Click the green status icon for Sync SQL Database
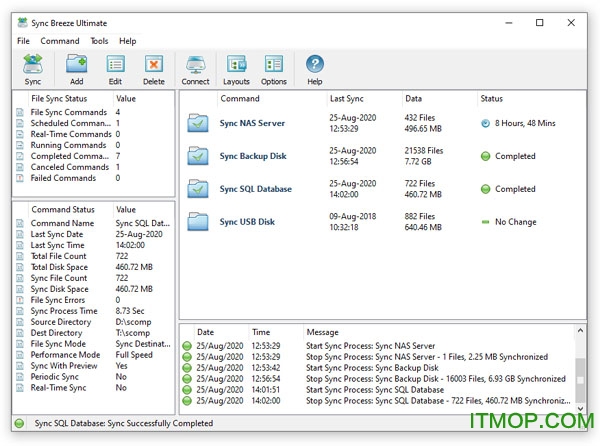 (x=486, y=189)
